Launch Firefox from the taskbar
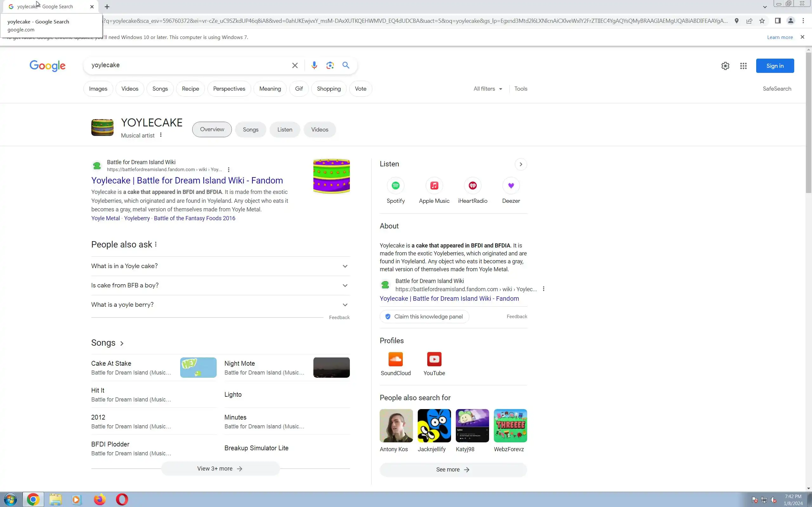Image resolution: width=812 pixels, height=507 pixels. 99,500
